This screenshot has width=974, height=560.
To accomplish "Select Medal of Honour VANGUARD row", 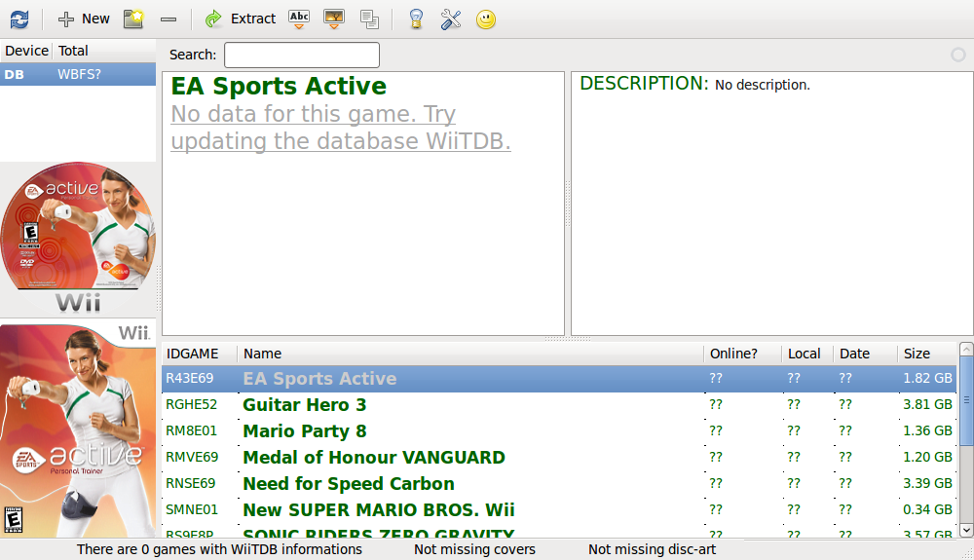I will coord(559,458).
